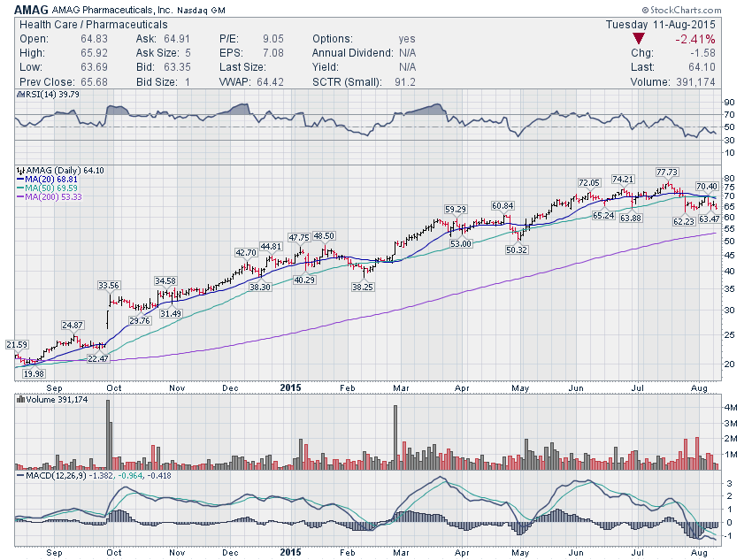Click the 65.24 price low label

click(x=603, y=215)
